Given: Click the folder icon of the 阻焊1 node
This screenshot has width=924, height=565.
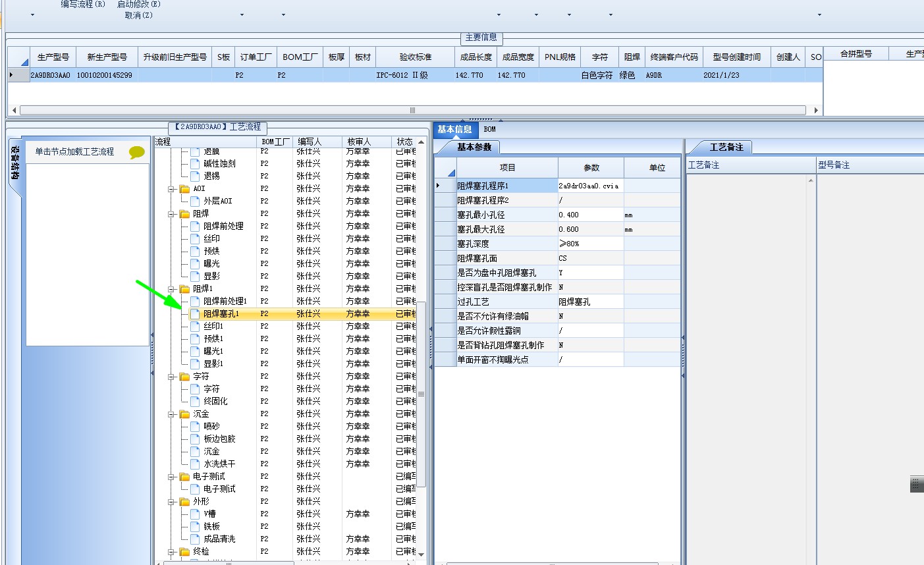Looking at the screenshot, I should point(184,288).
